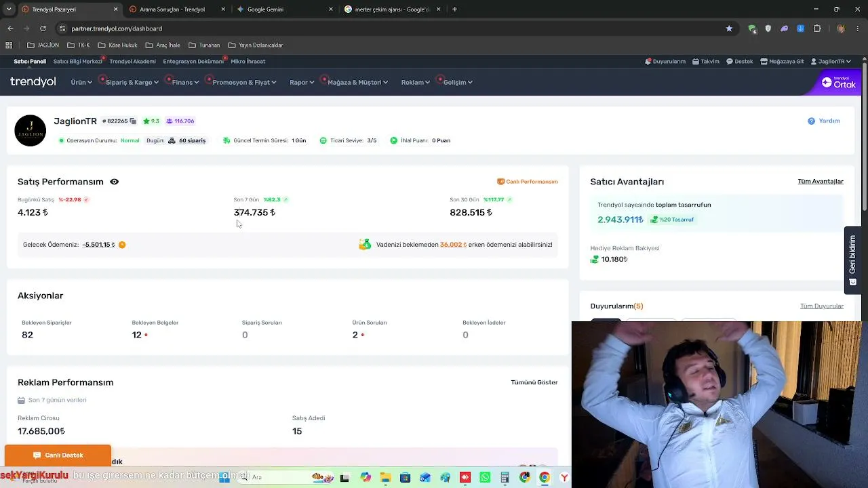
Task: Click Tüm Avantajlar link
Action: coord(821,182)
